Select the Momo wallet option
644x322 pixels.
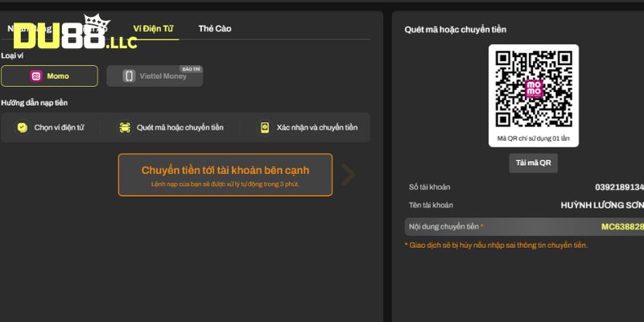coord(50,76)
